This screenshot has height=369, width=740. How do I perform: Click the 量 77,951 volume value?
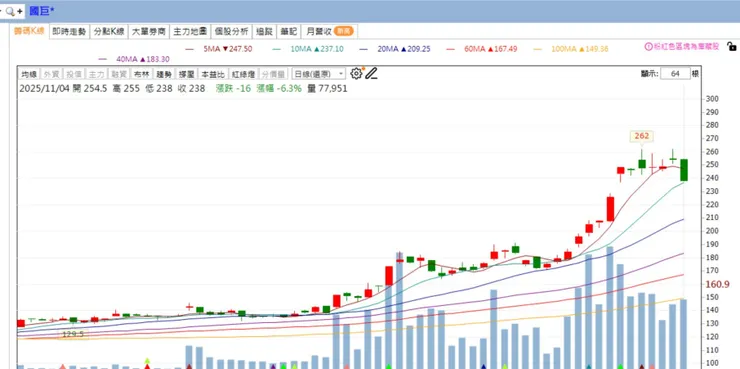click(x=327, y=88)
